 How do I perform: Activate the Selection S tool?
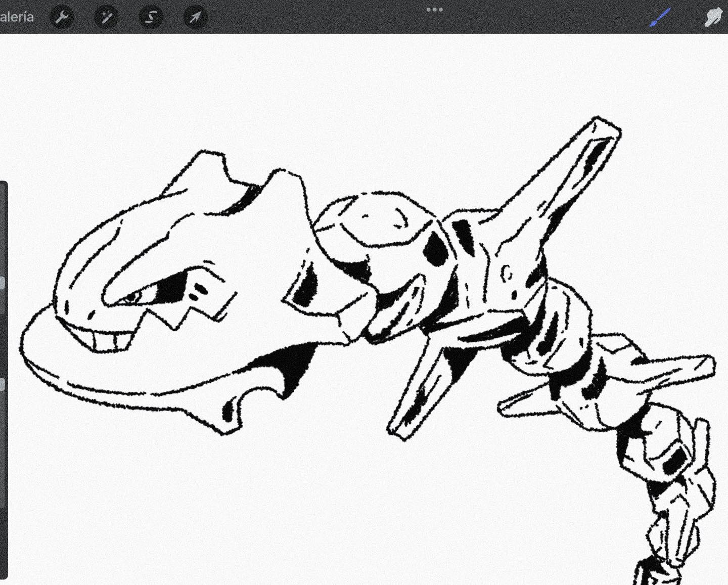coord(151,18)
